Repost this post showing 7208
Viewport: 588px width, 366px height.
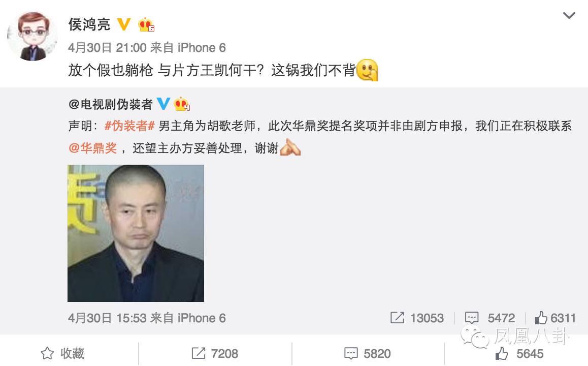[x=215, y=353]
